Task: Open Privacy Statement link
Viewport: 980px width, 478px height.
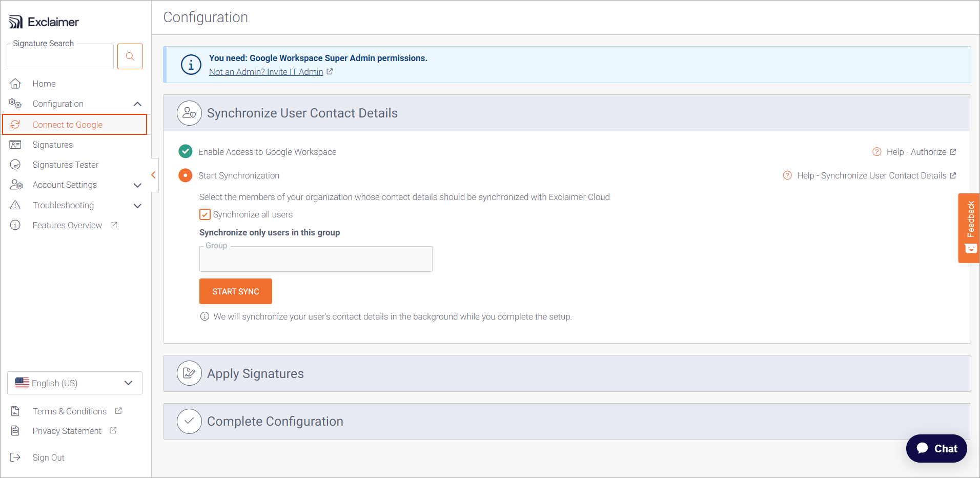Action: pos(67,431)
